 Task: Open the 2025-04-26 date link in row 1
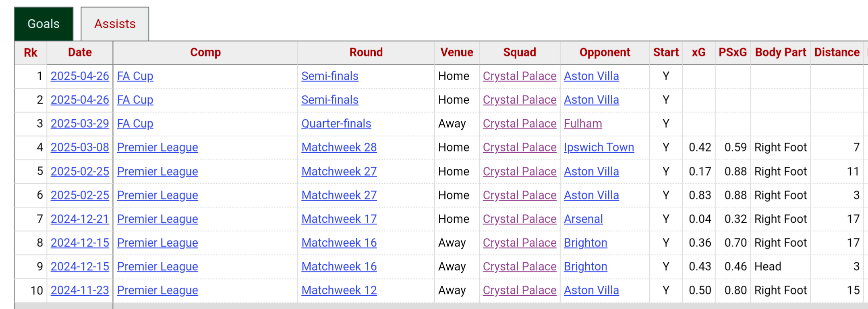80,76
